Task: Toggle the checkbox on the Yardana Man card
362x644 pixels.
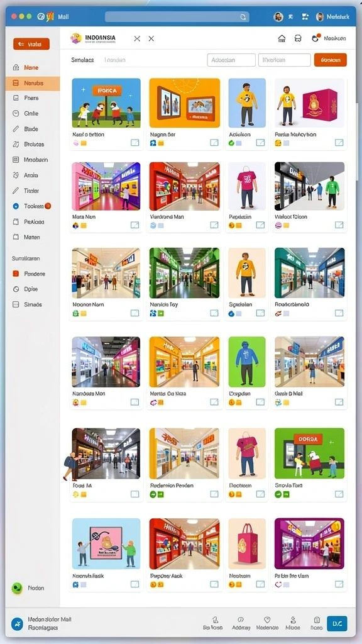Action: point(214,225)
